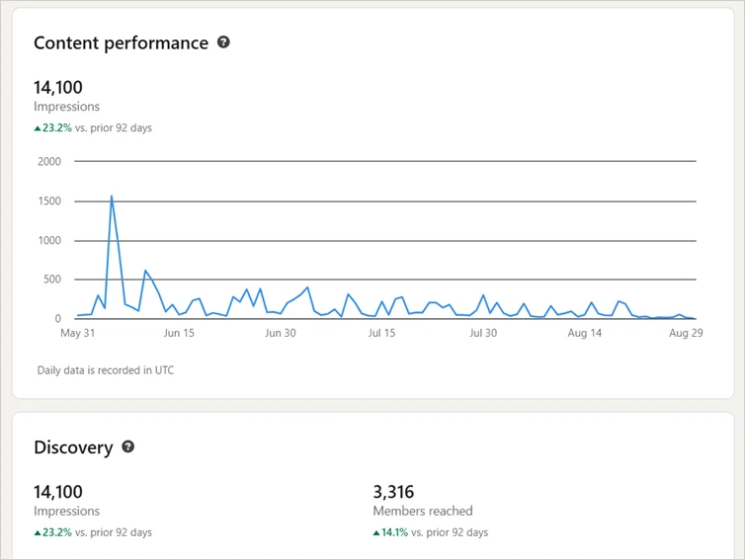Click green up-arrow beside Discovery 23.2% change
Image resolution: width=745 pixels, height=560 pixels.
pos(38,532)
